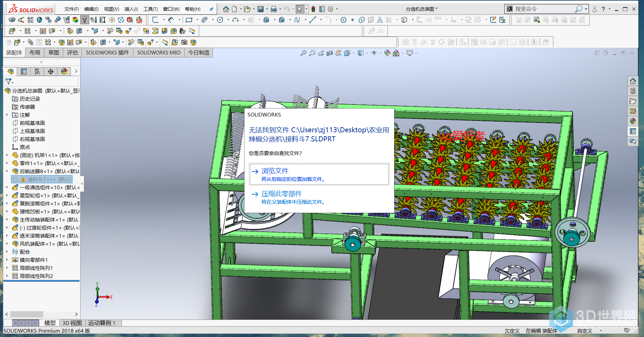Switch to the SOLIDWORKS 插件 tab

coord(107,53)
